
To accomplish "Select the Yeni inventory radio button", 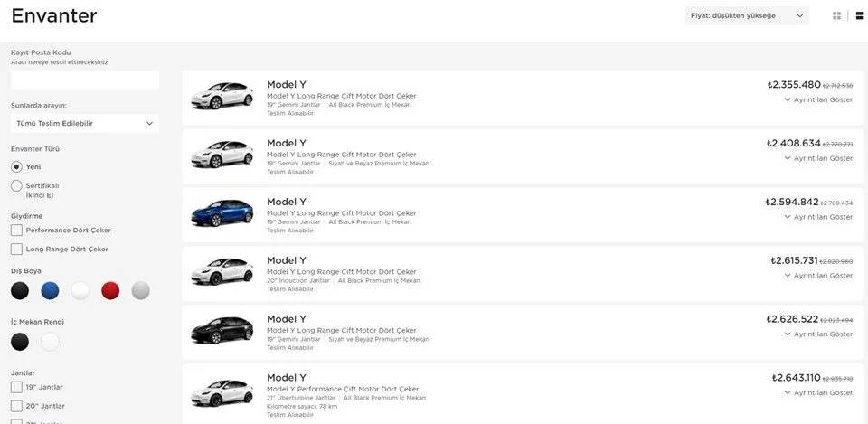I will coord(16,166).
